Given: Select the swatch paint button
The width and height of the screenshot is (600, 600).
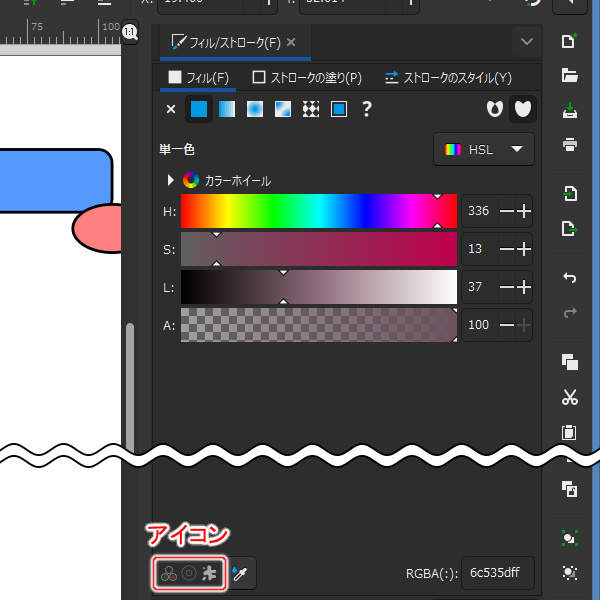Looking at the screenshot, I should point(339,109).
